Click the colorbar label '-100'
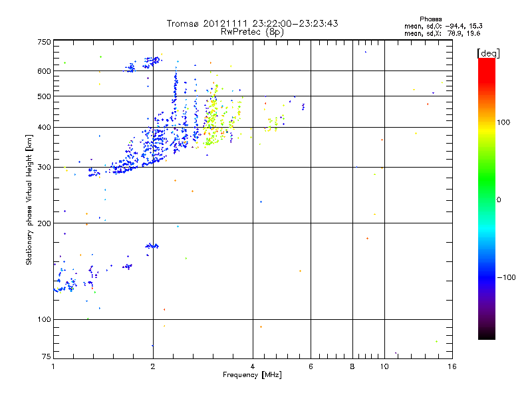This screenshot has width=532, height=399. (x=506, y=277)
